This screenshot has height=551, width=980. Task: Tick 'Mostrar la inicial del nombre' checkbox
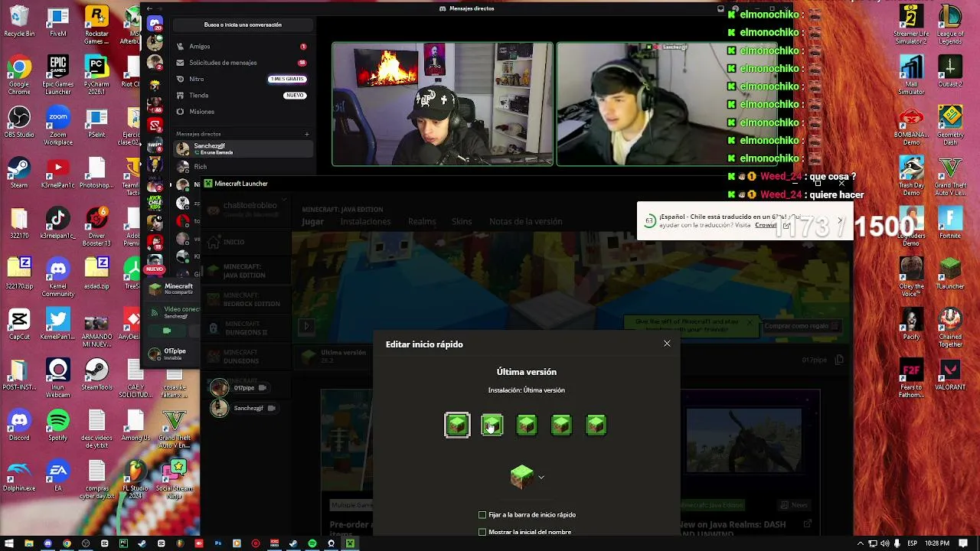(482, 532)
